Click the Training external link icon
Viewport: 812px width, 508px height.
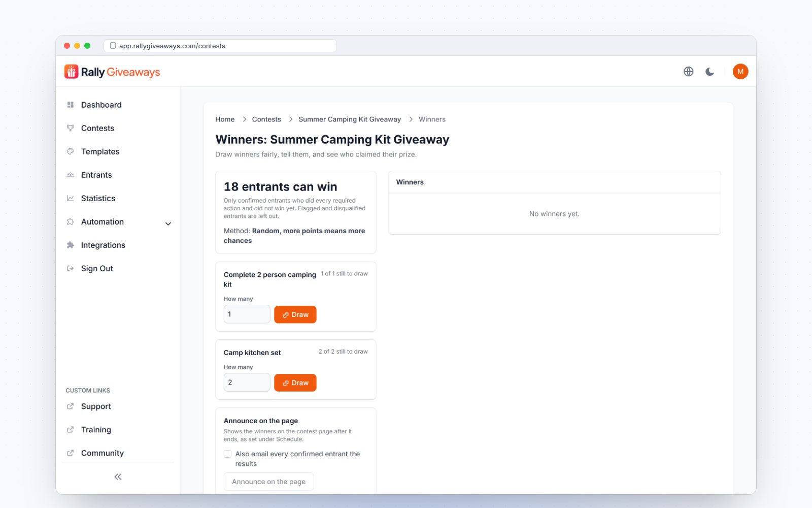71,430
